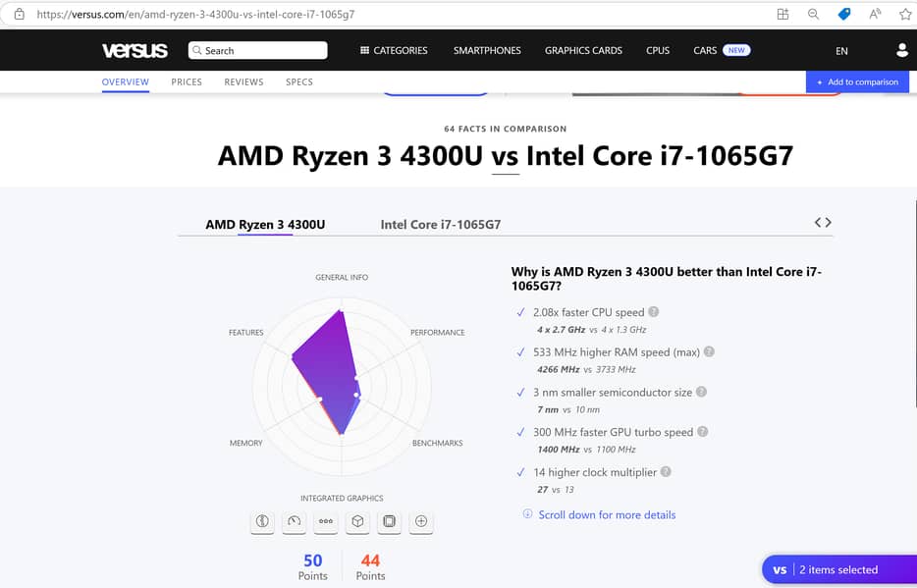Click the circled plus icon under the radar chart
917x588 pixels.
coord(421,521)
